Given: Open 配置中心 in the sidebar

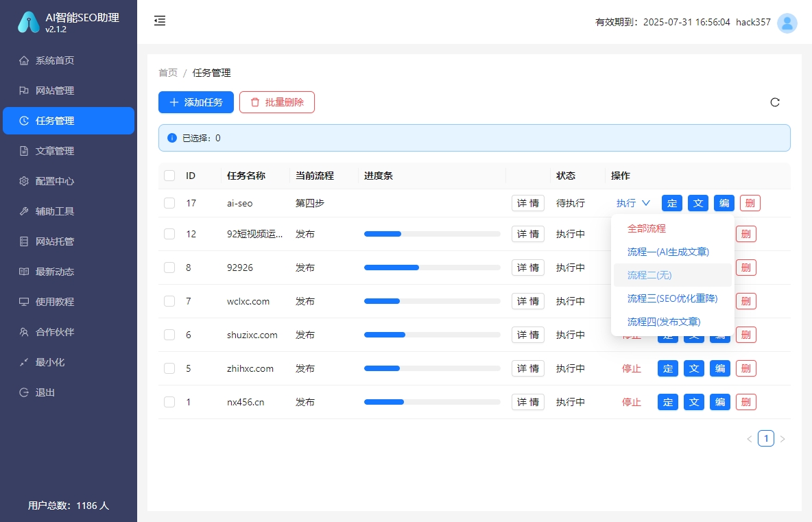Looking at the screenshot, I should click(x=69, y=181).
